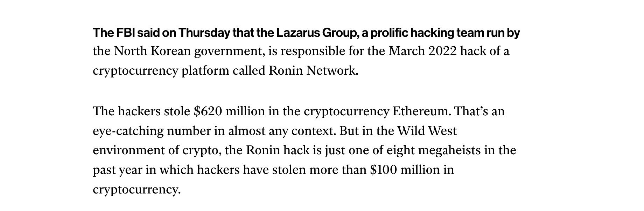Screen dimensions: 644x211
Task: Click the phrase "Wild West"
Action: (427, 131)
